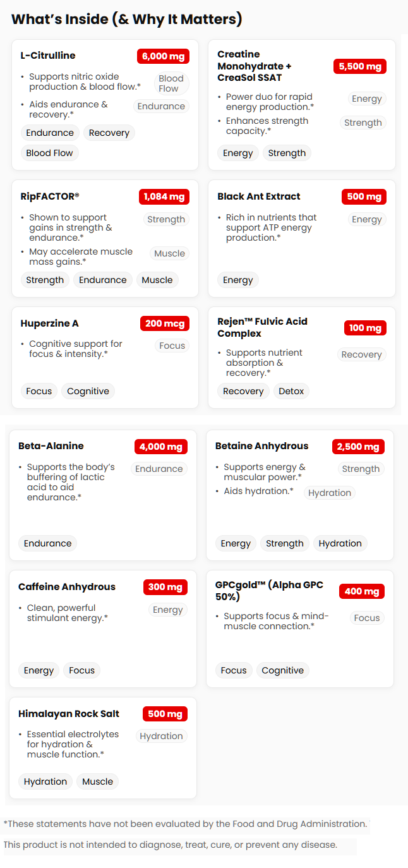The width and height of the screenshot is (408, 868).
Task: Select the Cognitive tag under Huperzine A
Action: 88,391
